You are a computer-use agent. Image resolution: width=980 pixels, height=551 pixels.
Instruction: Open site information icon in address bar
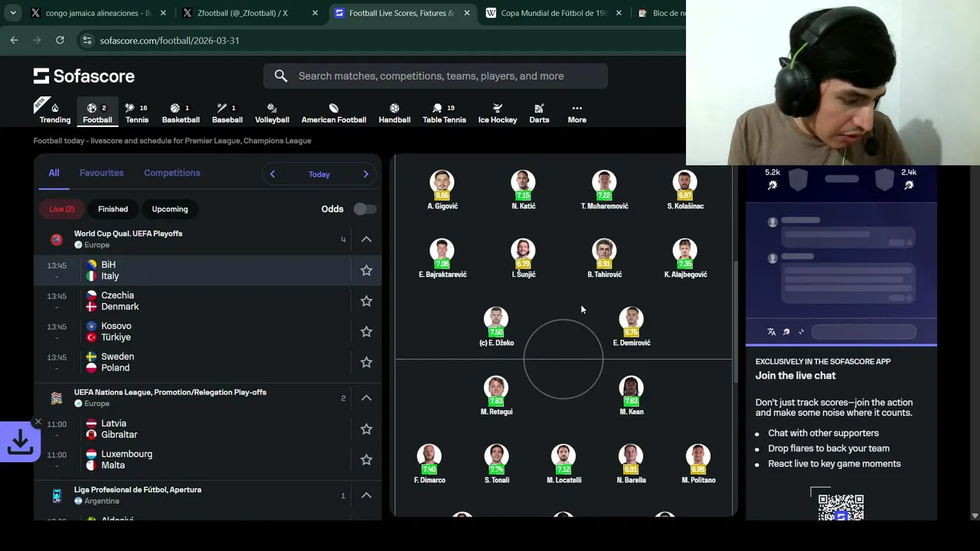coord(87,40)
